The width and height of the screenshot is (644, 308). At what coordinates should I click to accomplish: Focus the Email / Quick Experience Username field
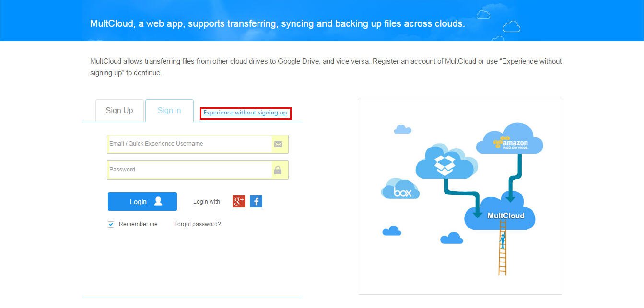click(x=198, y=144)
